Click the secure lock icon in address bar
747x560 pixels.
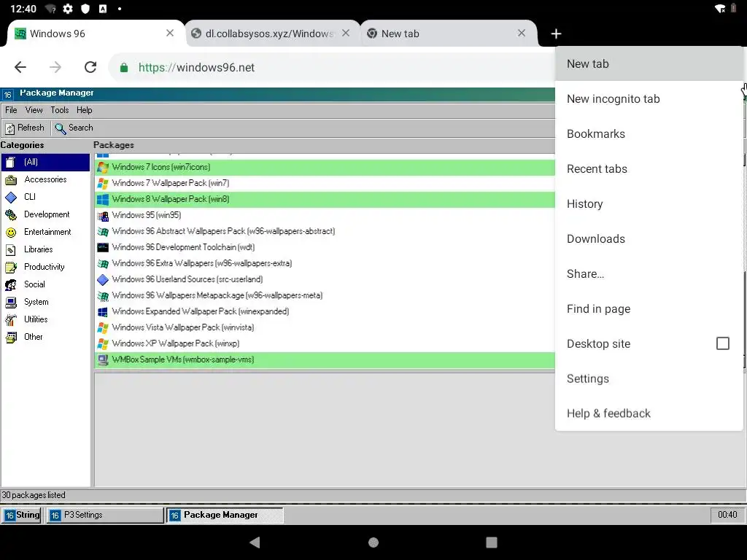tap(124, 68)
